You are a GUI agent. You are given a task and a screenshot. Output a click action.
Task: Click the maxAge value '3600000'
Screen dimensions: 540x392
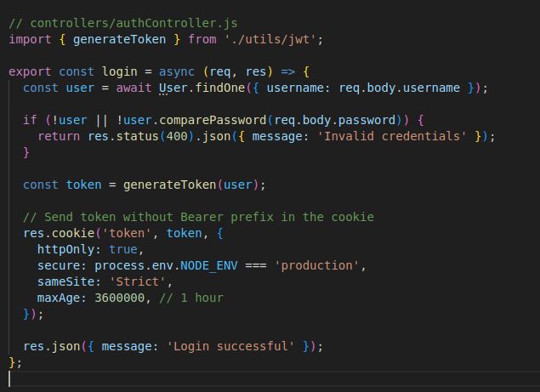tap(120, 298)
